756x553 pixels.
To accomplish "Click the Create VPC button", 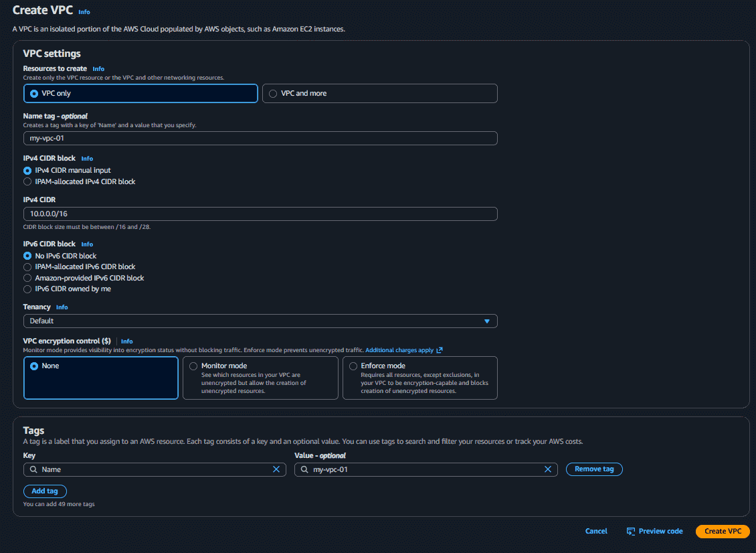I will click(723, 532).
